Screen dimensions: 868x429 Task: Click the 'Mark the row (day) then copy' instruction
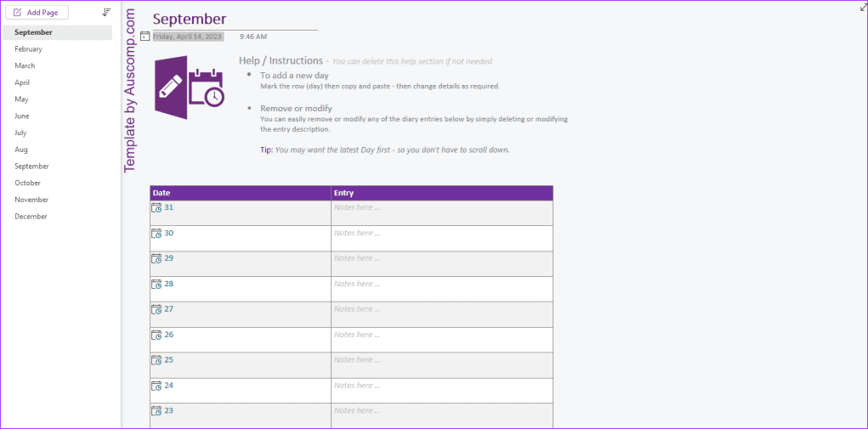380,87
